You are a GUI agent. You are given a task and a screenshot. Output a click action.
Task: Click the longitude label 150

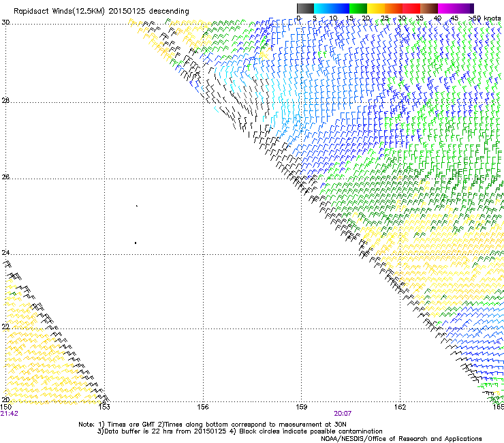pyautogui.click(x=6, y=407)
